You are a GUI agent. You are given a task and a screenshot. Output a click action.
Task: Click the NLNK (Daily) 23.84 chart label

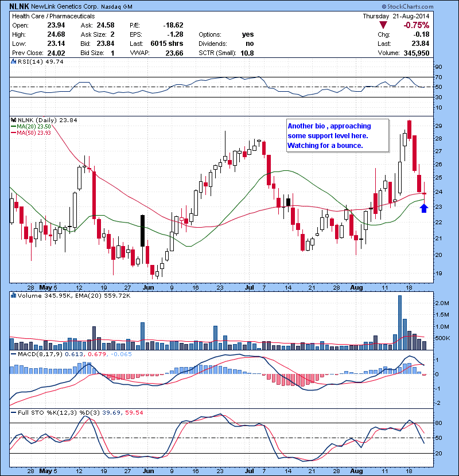coord(48,120)
